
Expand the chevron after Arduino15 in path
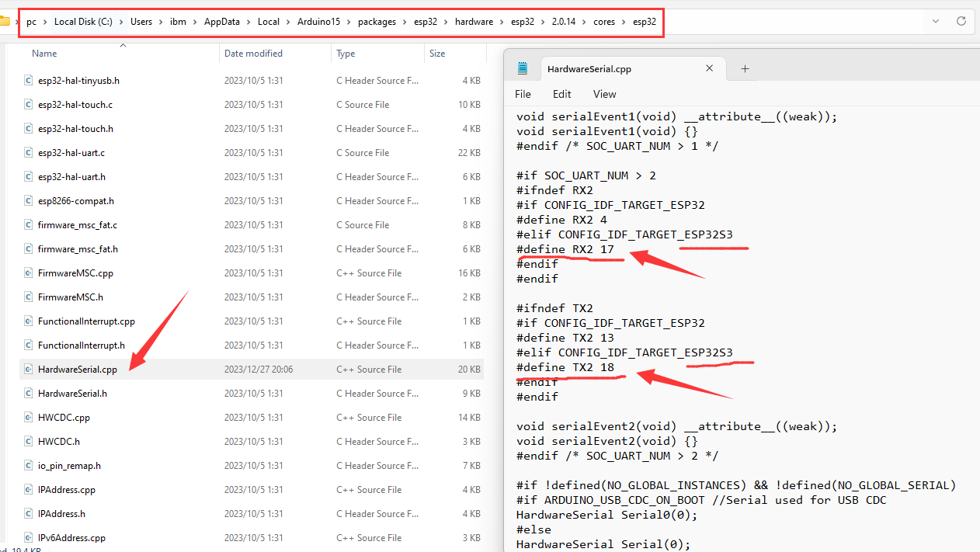(x=348, y=22)
